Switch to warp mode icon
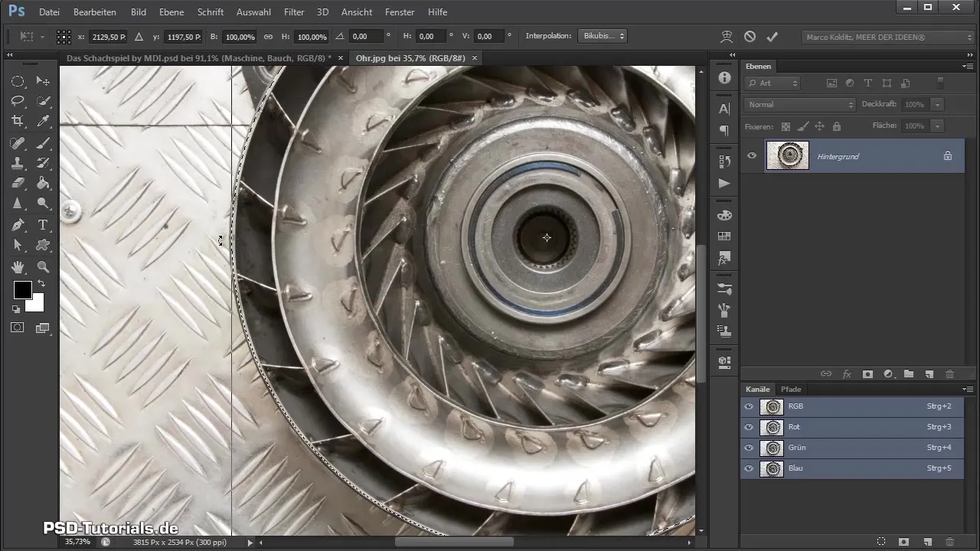The image size is (980, 551). tap(726, 36)
